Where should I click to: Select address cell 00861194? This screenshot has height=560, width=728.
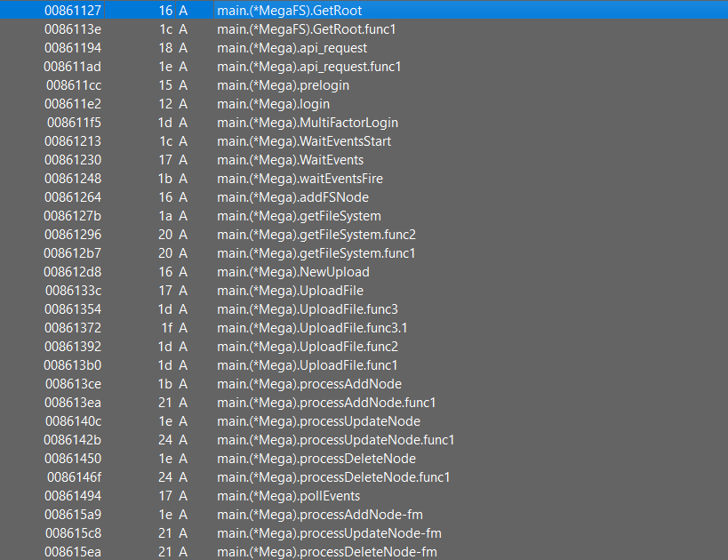[72, 48]
